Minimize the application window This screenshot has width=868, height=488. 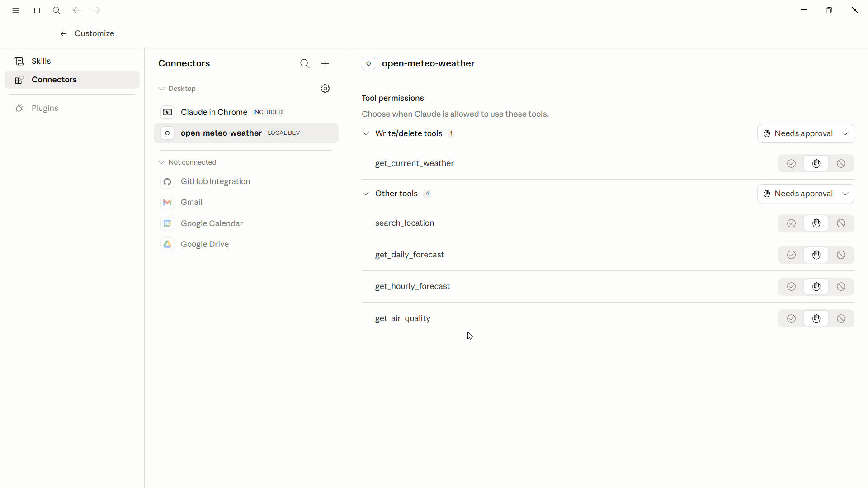804,10
